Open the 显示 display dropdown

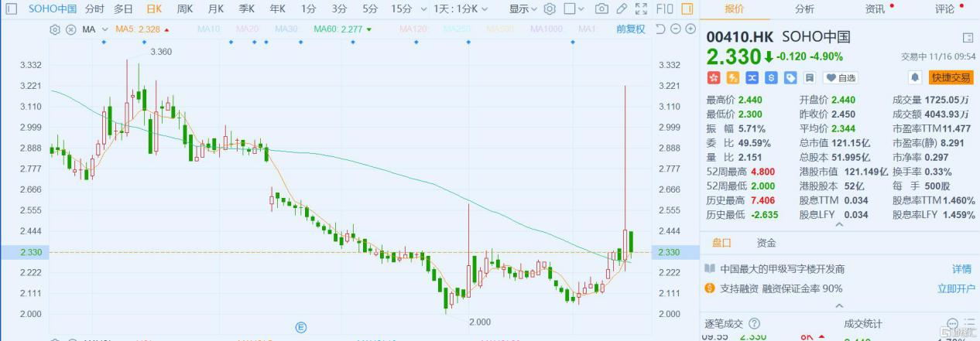[524, 9]
